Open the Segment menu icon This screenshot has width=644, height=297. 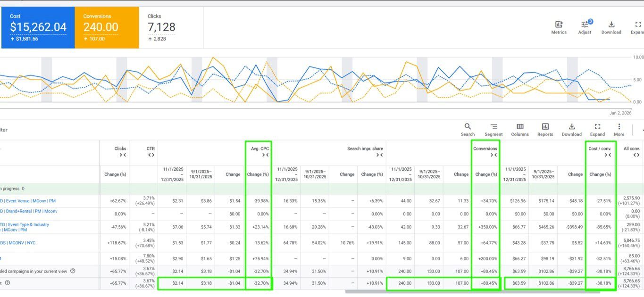[493, 130]
